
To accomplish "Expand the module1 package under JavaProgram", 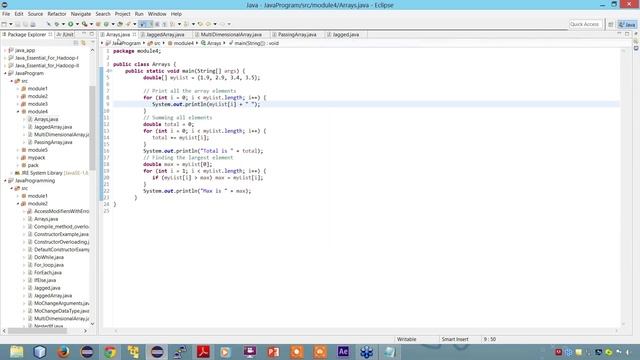I will pos(18,89).
